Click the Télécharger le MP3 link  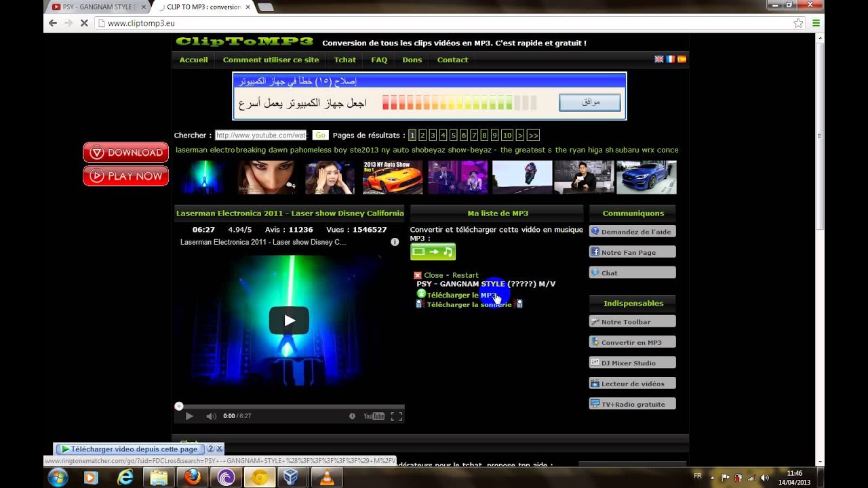(461, 295)
